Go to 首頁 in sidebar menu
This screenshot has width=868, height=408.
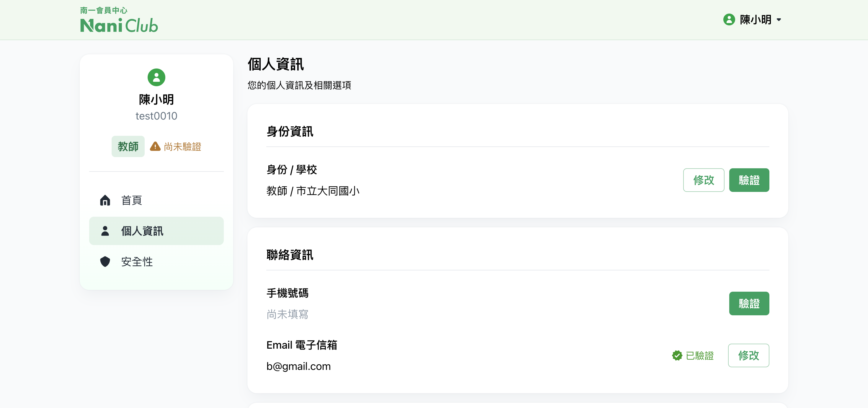156,200
